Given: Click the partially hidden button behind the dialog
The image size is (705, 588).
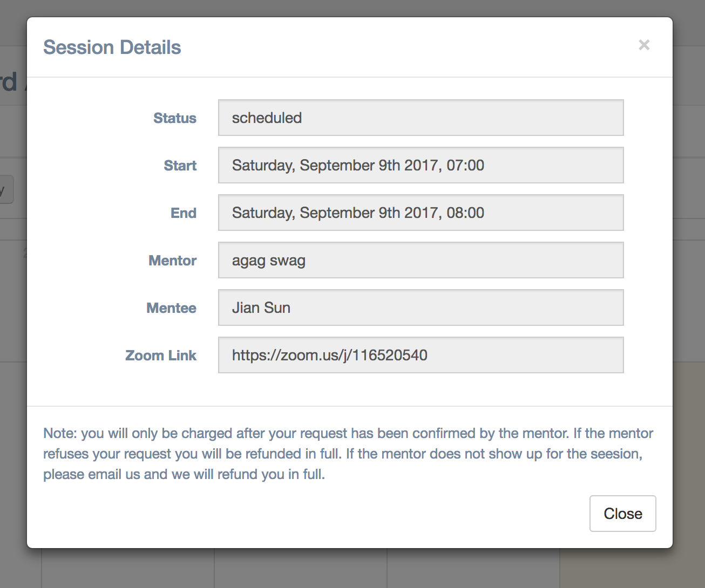Looking at the screenshot, I should point(6,189).
